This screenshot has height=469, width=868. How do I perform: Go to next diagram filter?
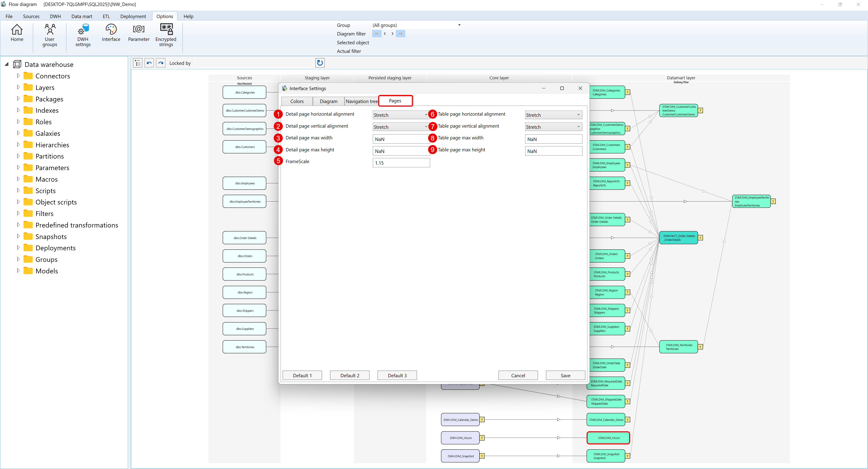point(392,33)
